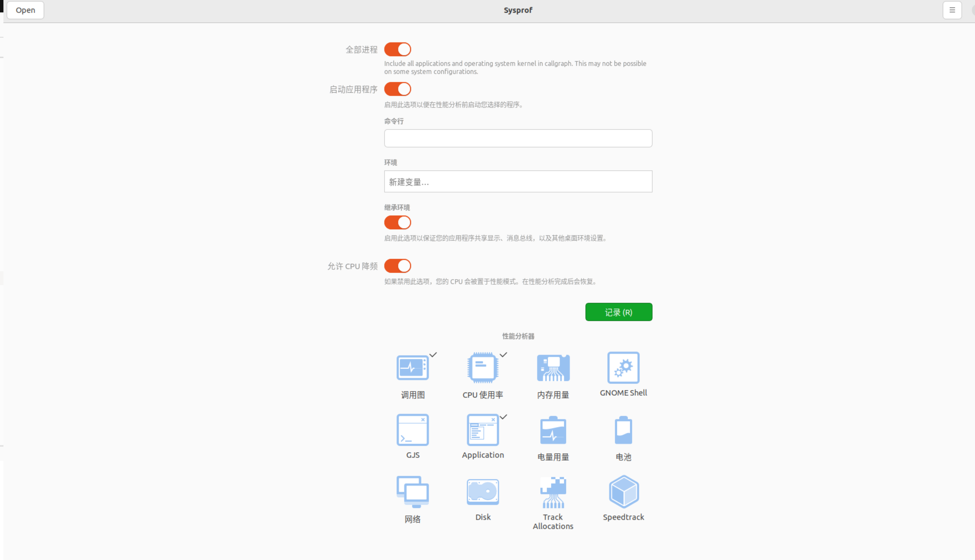Enable the GJS profiler icon
The height and width of the screenshot is (560, 975).
click(412, 430)
